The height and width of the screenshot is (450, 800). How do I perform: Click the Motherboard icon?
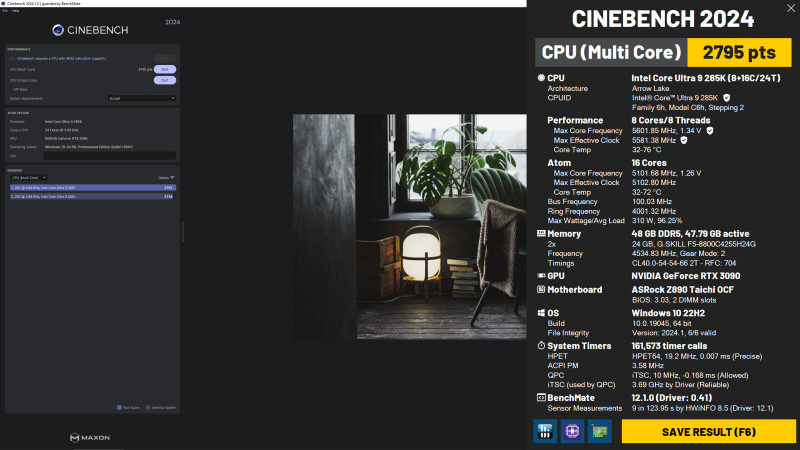(541, 290)
